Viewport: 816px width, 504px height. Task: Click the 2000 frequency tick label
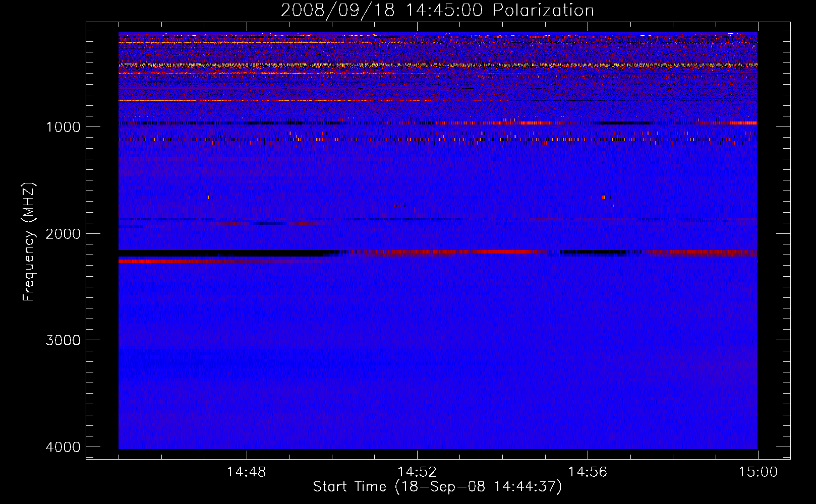coord(63,234)
